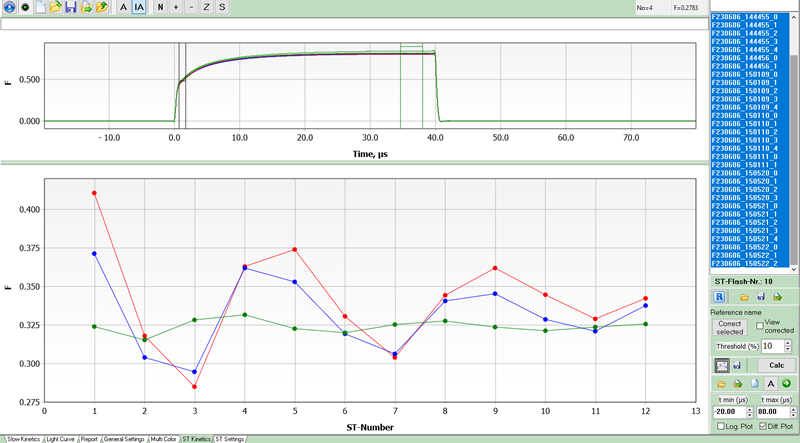
Task: Click the 'Calc' button
Action: [775, 365]
